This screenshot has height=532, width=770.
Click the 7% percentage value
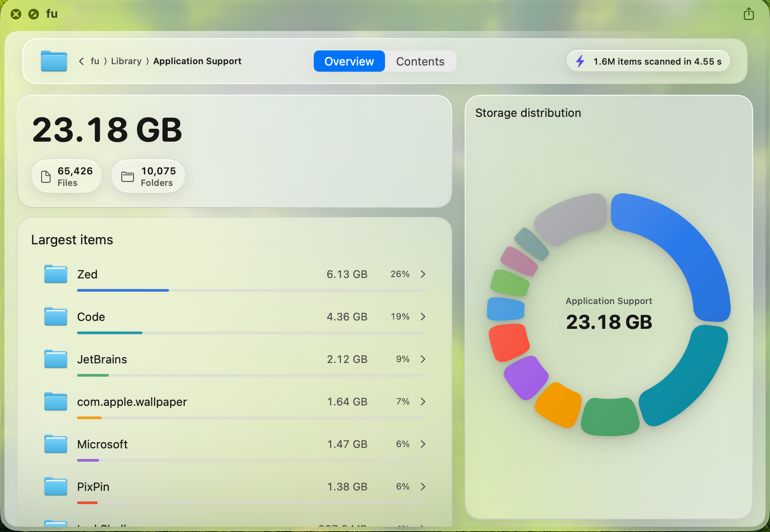pyautogui.click(x=403, y=401)
